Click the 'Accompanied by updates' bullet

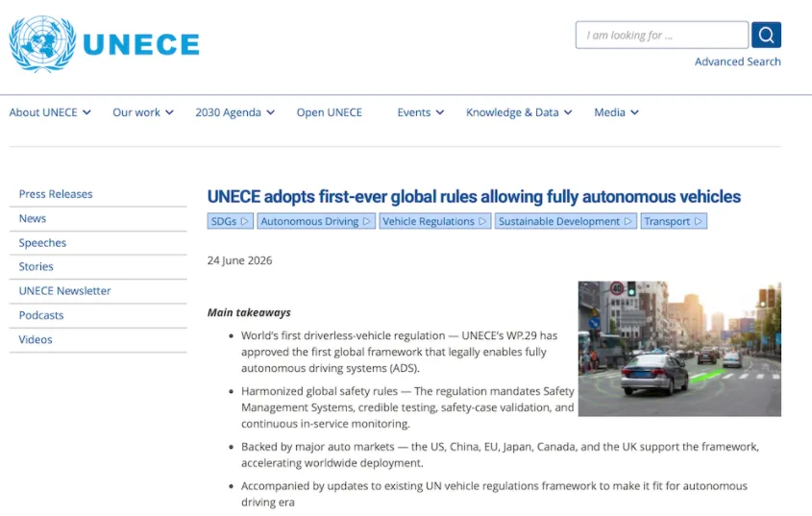[x=495, y=494]
